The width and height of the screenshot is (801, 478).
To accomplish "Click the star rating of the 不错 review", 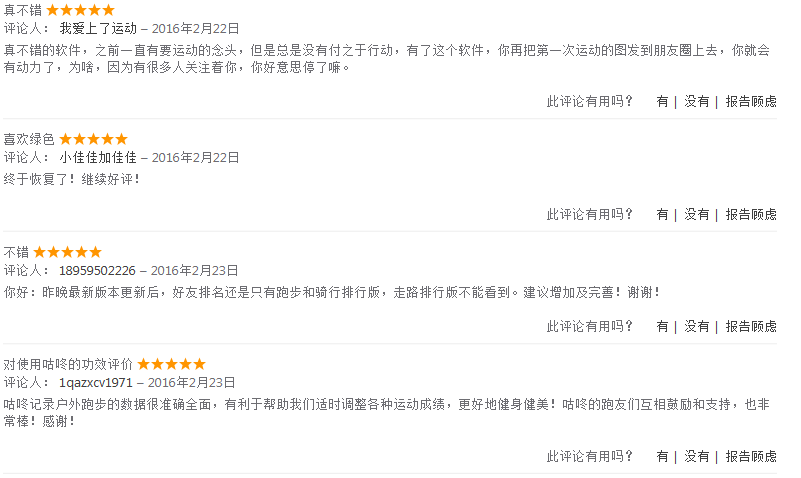I will tap(67, 252).
